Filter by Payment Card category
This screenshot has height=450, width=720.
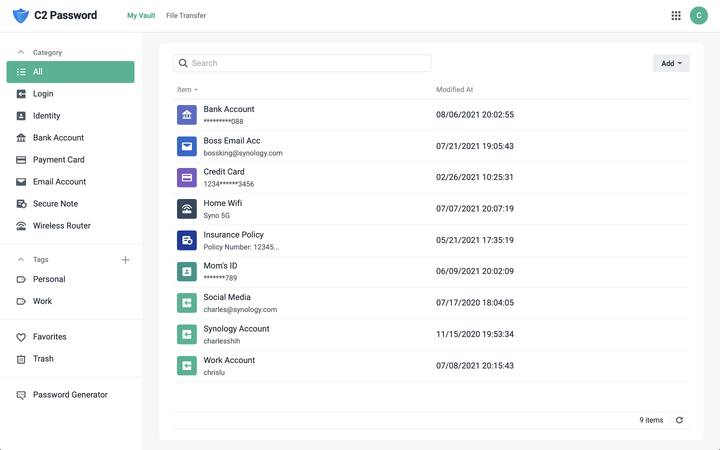(58, 160)
